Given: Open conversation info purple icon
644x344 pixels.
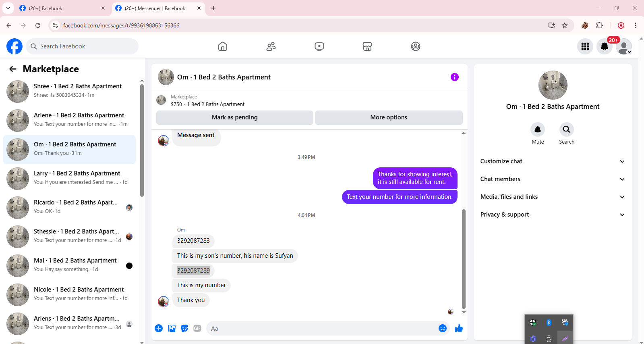Looking at the screenshot, I should [x=455, y=77].
